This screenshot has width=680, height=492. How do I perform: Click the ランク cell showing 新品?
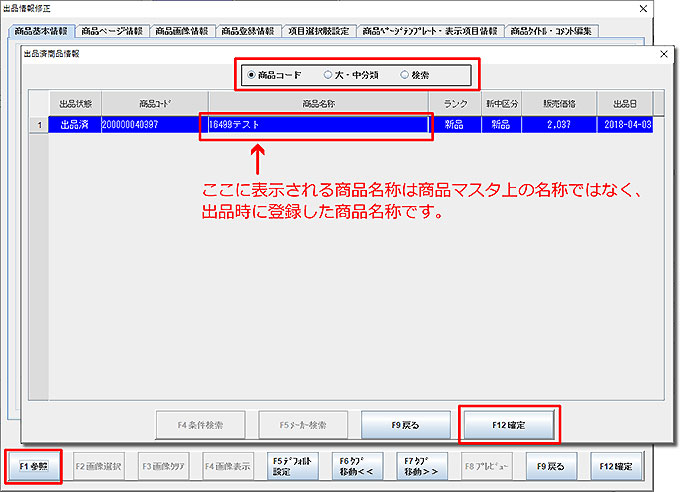[x=454, y=125]
